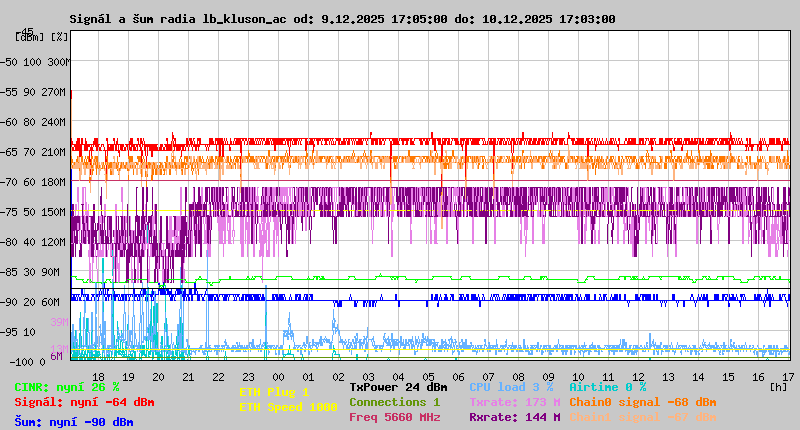
Task: Click the '-100' dBm axis label
Action: [x=24, y=362]
